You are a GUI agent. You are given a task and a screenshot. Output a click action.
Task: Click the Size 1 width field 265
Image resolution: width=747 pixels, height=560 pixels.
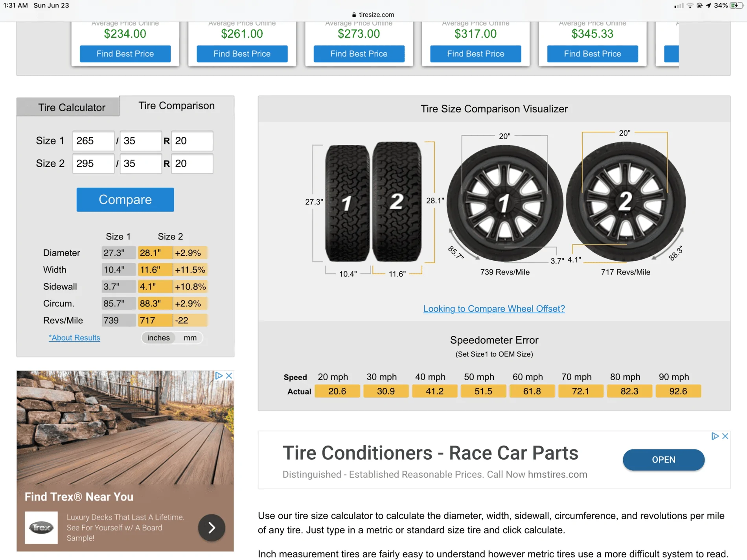[x=93, y=141]
